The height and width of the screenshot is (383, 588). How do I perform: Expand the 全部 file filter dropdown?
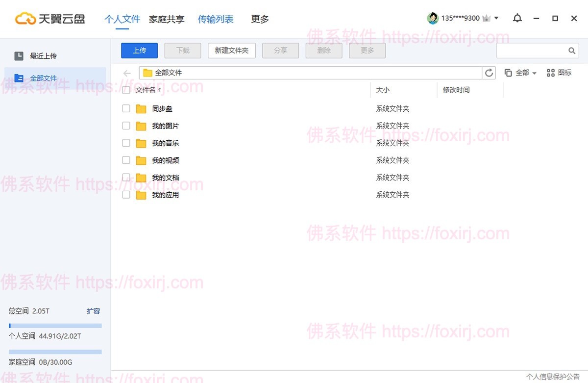[521, 73]
